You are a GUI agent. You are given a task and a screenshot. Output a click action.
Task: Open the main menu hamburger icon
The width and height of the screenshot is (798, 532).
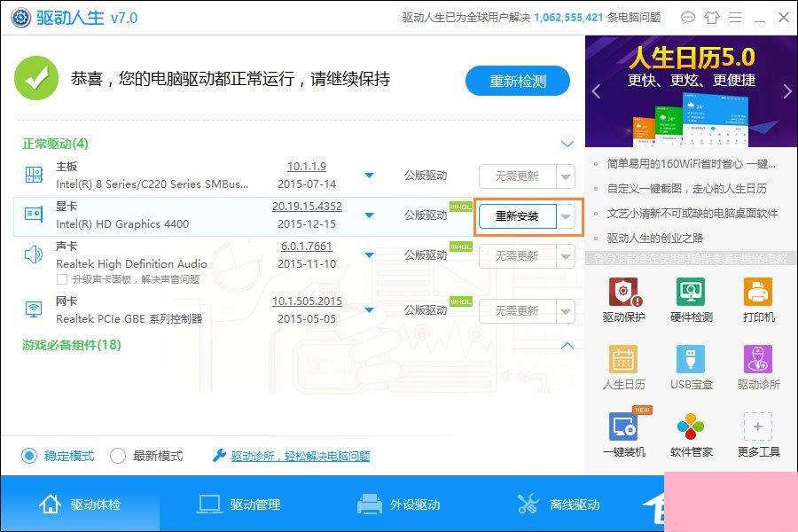click(x=735, y=18)
